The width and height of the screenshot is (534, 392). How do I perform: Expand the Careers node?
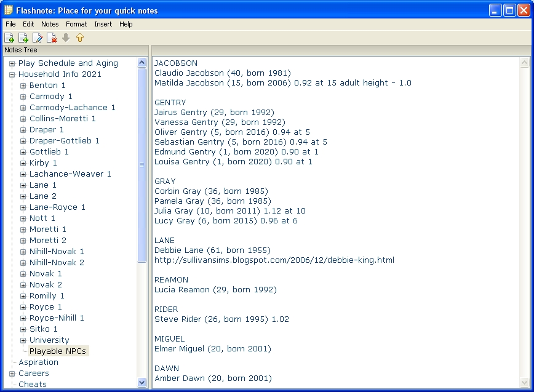(x=12, y=374)
